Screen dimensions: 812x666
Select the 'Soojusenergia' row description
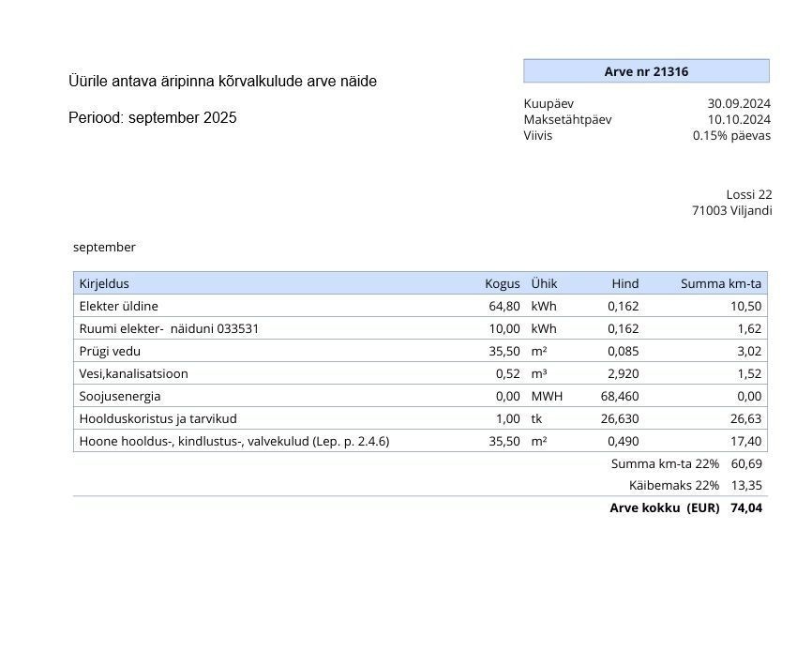[x=120, y=396]
